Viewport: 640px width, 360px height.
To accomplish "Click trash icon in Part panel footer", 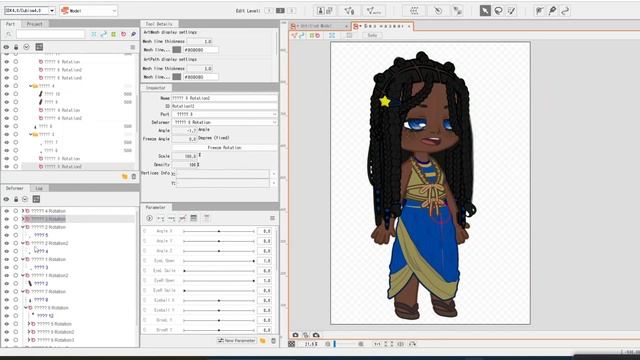I will click(133, 176).
